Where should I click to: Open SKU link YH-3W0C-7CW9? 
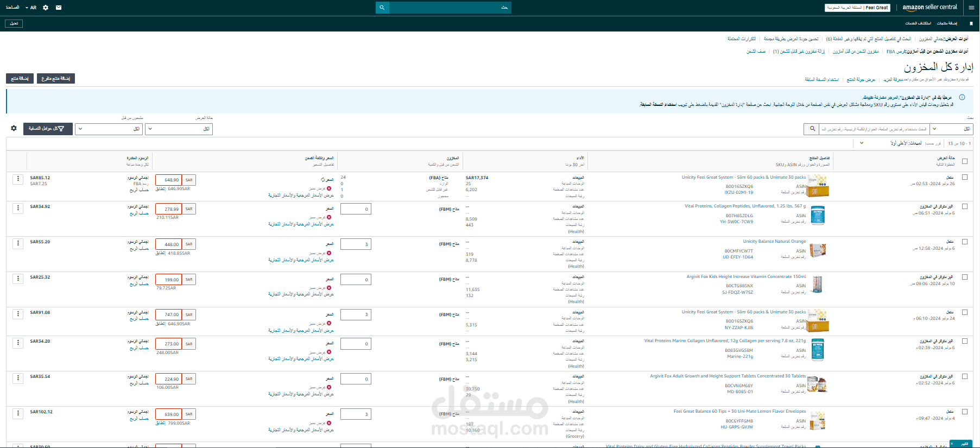coord(736,222)
